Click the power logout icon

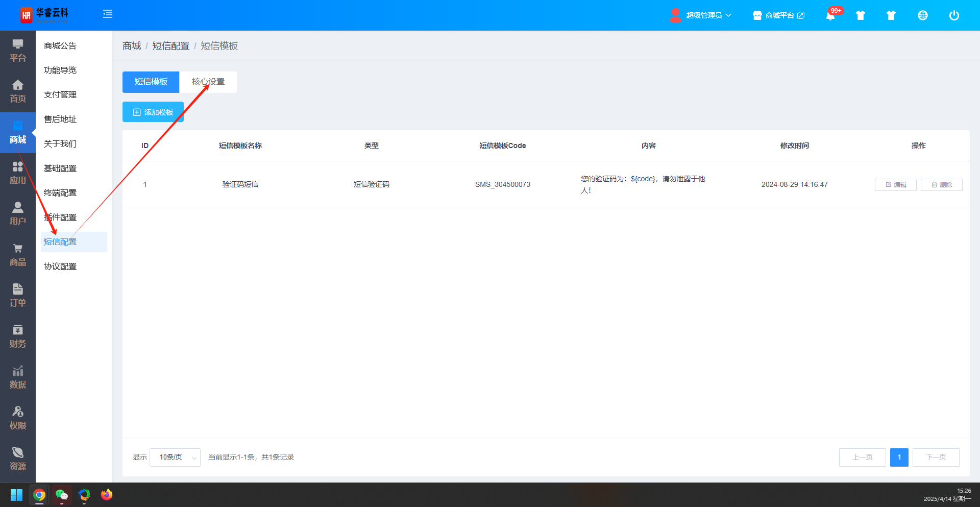(x=953, y=15)
